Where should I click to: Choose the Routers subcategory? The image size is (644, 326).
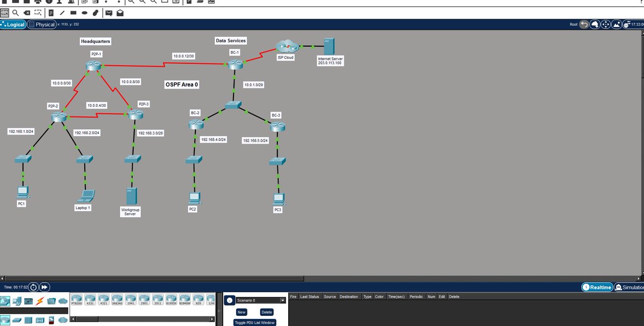pos(6,320)
